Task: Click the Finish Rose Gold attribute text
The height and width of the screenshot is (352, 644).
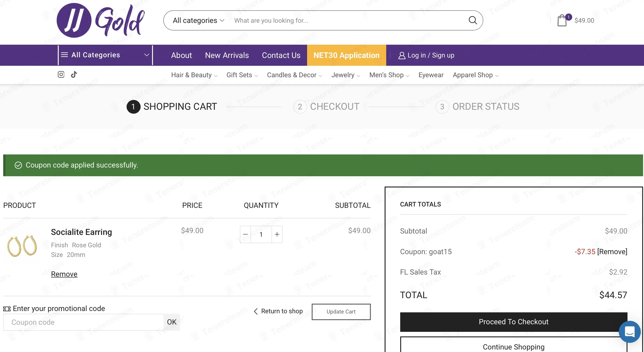Action: [x=76, y=245]
